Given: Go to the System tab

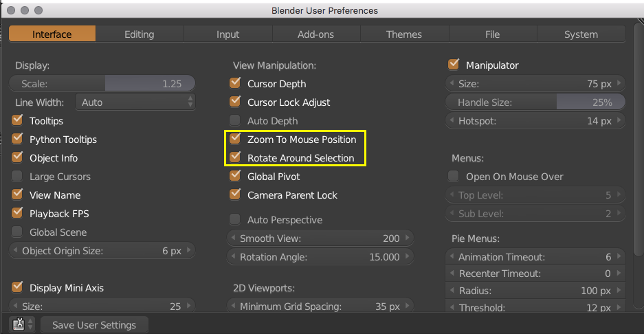Looking at the screenshot, I should [x=581, y=34].
